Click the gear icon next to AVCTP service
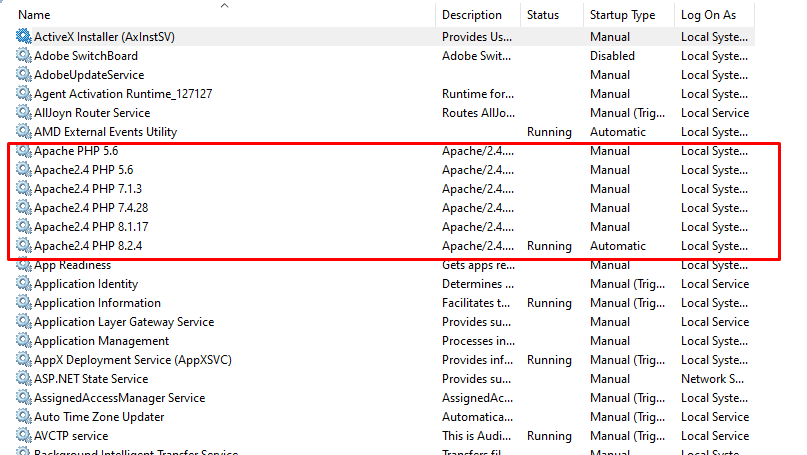The width and height of the screenshot is (807, 455). [24, 436]
